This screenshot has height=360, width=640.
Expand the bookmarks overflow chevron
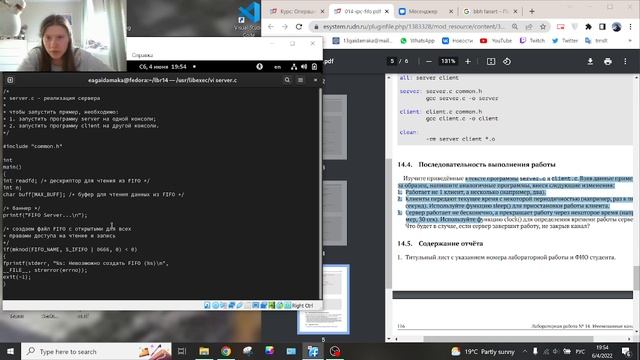(x=630, y=40)
